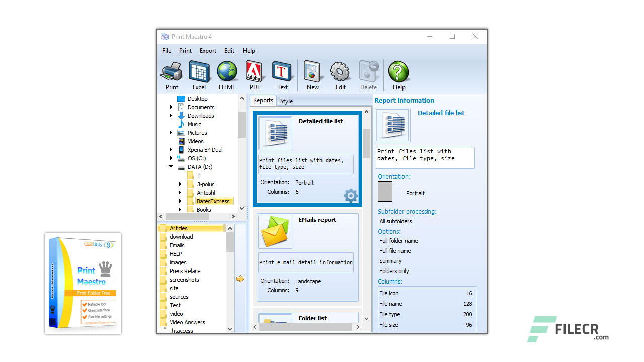Image resolution: width=644 pixels, height=362 pixels.
Task: Select the .htaccess file
Action: (181, 331)
